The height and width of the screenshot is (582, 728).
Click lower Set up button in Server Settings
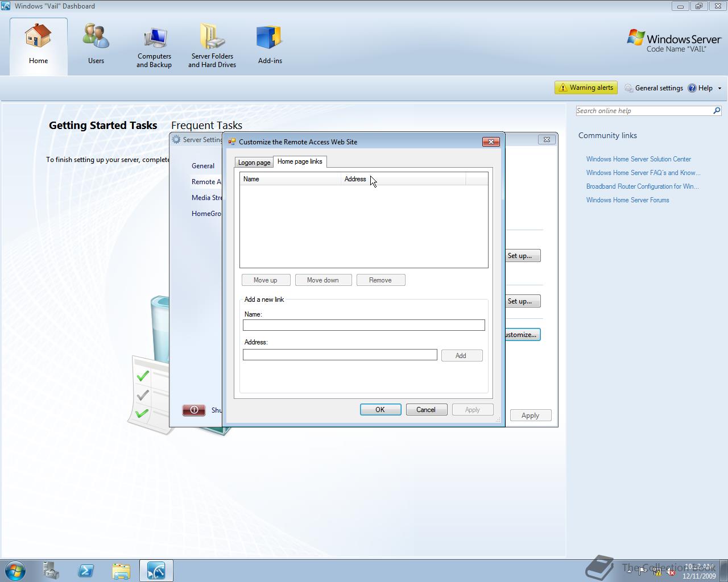pyautogui.click(x=522, y=301)
